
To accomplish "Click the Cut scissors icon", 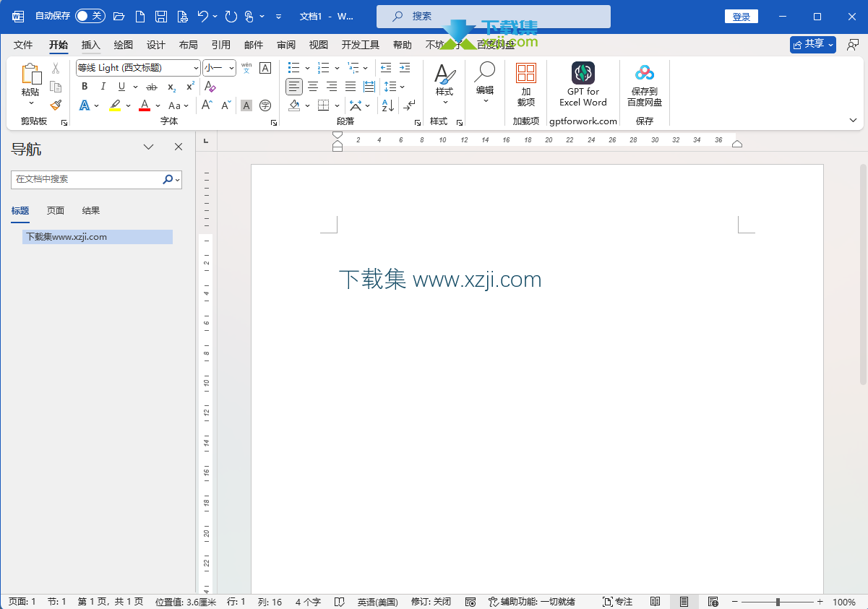I will pos(56,68).
